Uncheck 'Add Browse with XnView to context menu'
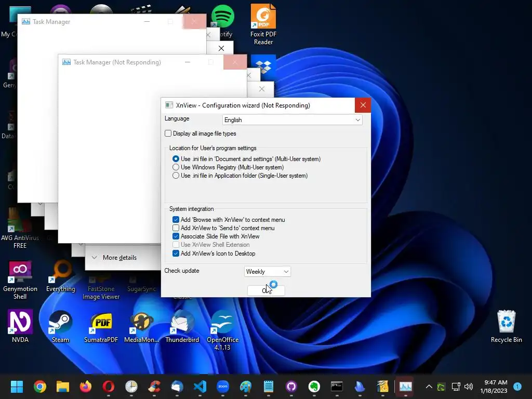This screenshot has height=399, width=532. click(176, 220)
